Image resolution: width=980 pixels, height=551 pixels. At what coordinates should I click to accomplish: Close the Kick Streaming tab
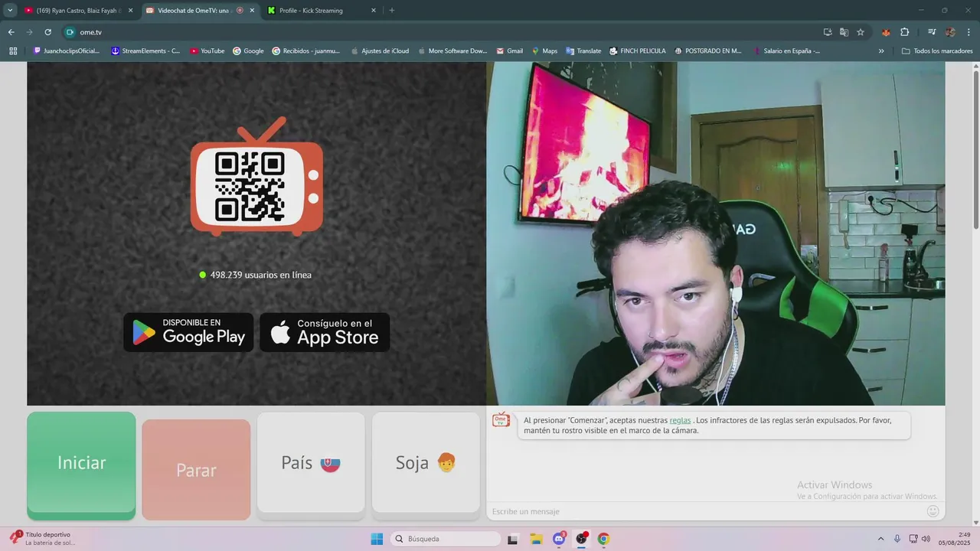374,11
